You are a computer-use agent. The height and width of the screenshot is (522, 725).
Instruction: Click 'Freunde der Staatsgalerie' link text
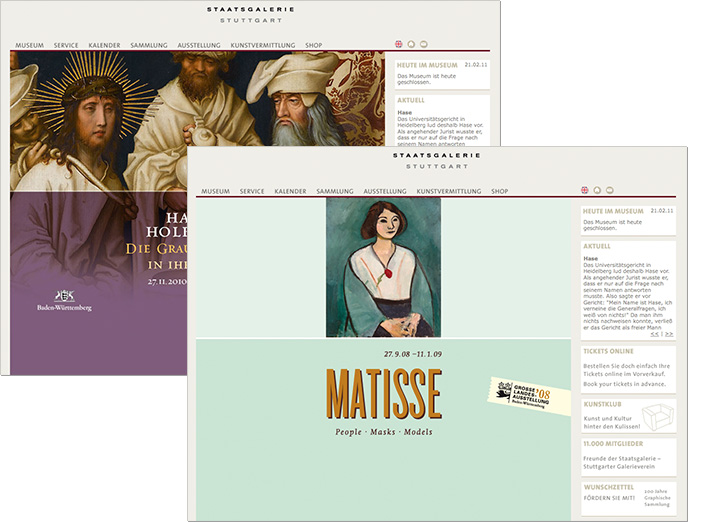(x=620, y=459)
